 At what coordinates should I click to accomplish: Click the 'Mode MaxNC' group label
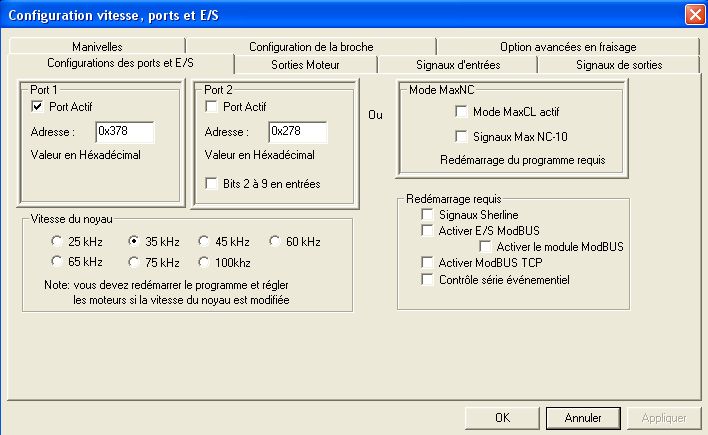tap(442, 90)
